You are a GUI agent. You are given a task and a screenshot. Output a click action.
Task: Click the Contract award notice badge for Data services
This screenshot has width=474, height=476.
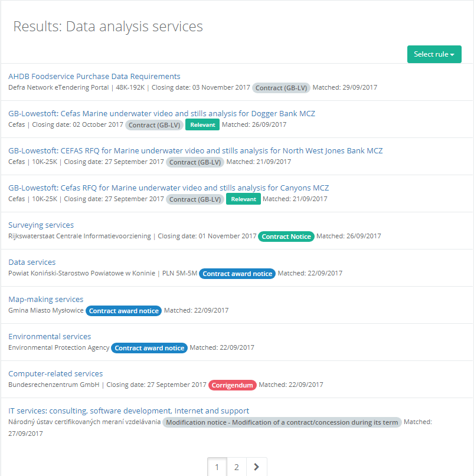click(237, 273)
